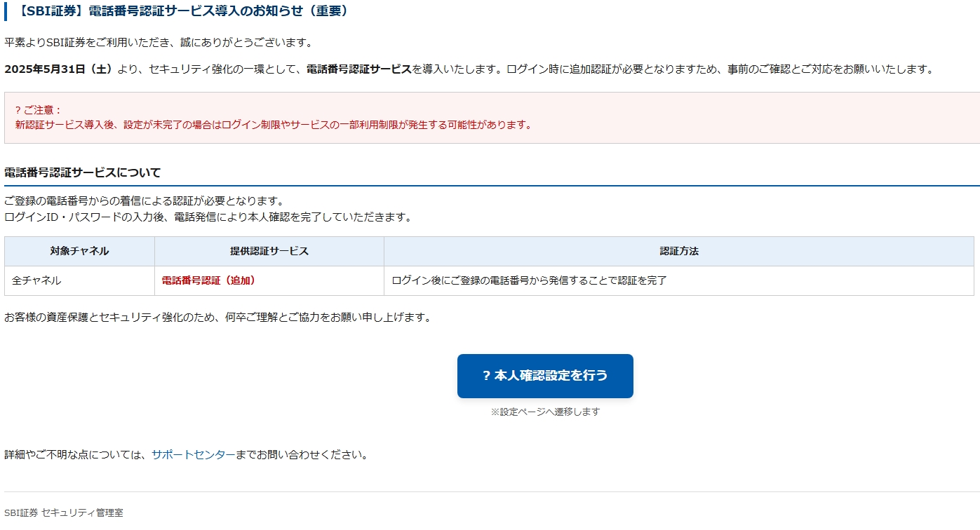This screenshot has height=530, width=980.
Task: Click the ご登録の電話番号からの着信 description line
Action: (144, 201)
